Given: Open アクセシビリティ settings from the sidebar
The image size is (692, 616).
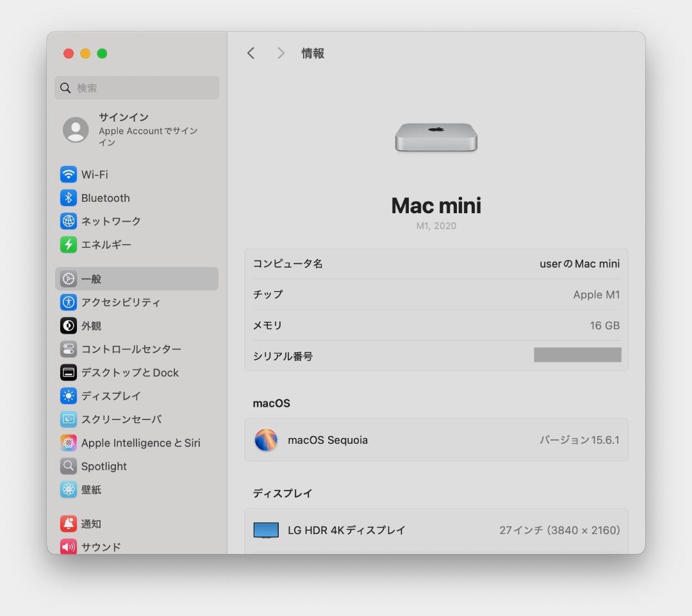Looking at the screenshot, I should tap(69, 302).
